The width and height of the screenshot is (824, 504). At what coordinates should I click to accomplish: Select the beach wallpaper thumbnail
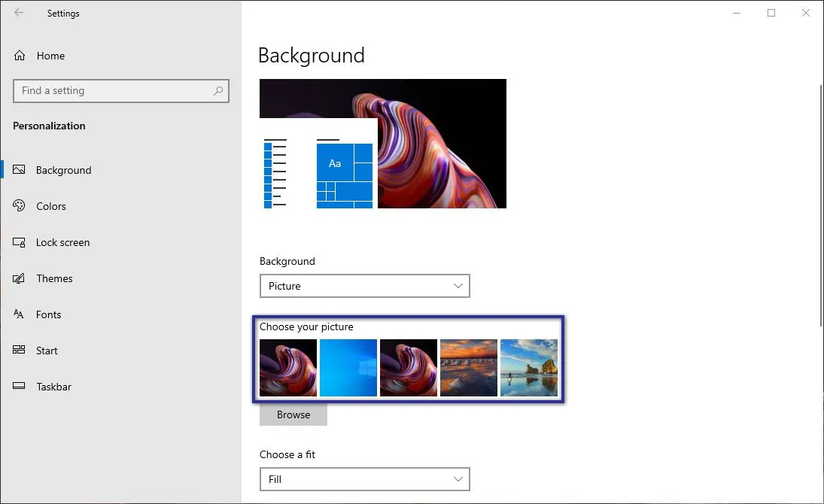pyautogui.click(x=529, y=368)
